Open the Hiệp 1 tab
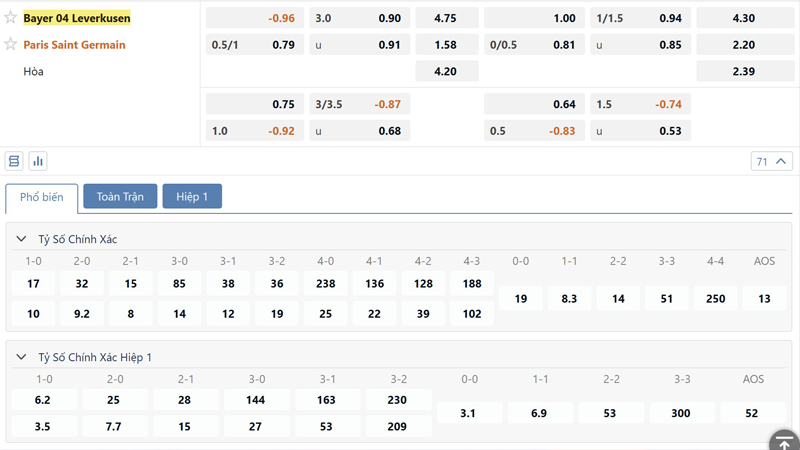 [x=192, y=197]
